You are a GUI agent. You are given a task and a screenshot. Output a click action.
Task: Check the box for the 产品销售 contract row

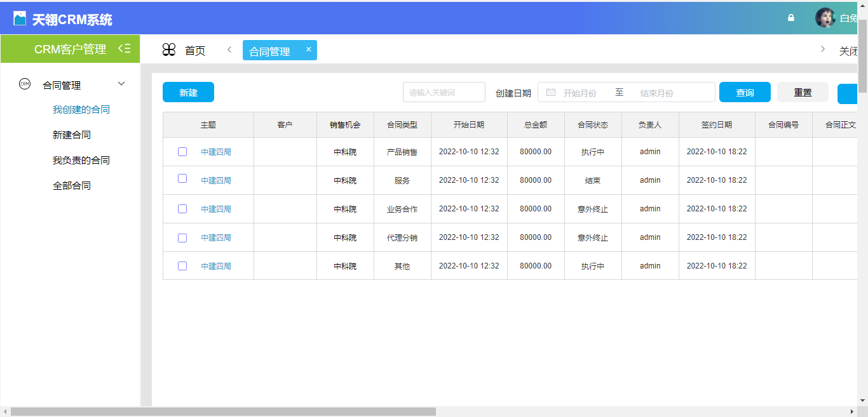(182, 152)
